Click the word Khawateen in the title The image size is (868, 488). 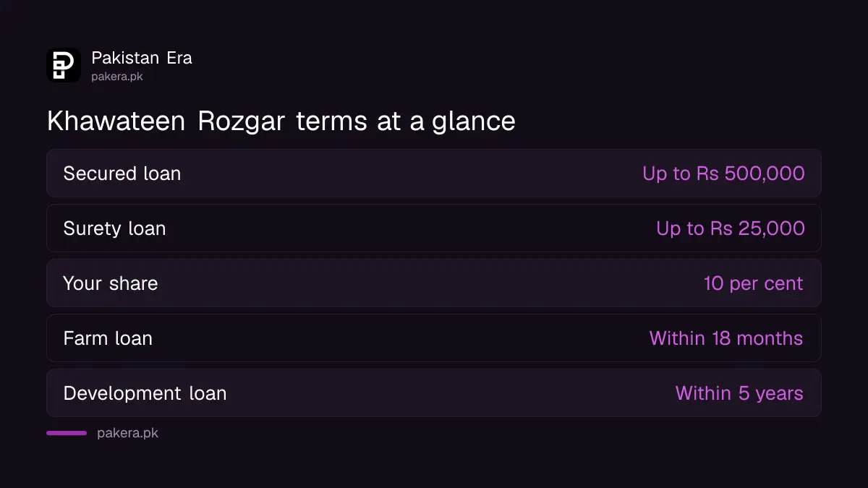click(x=116, y=121)
